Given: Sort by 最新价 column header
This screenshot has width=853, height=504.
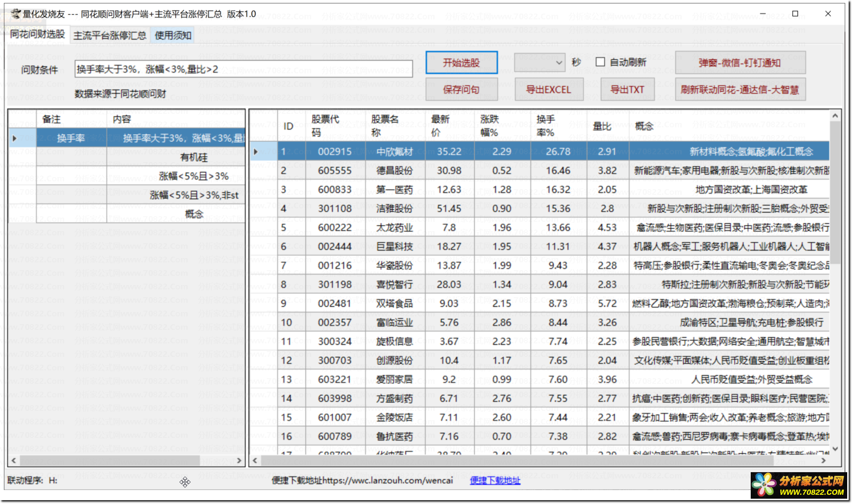Looking at the screenshot, I should tap(449, 126).
